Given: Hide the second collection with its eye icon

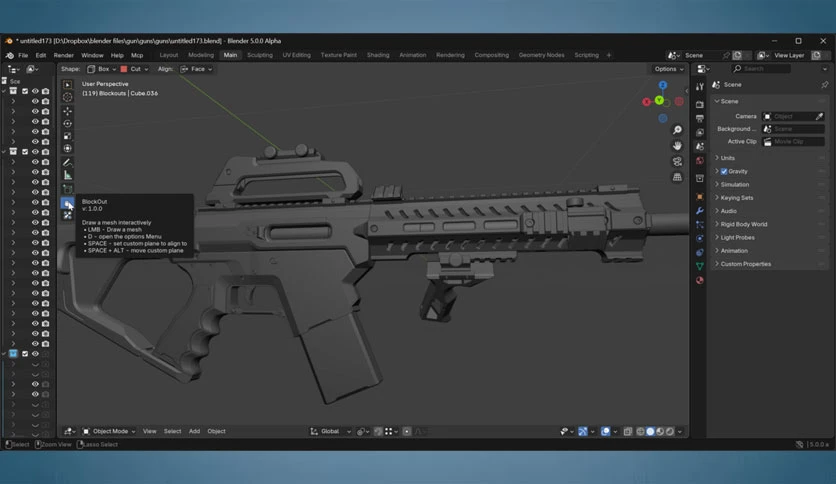Looking at the screenshot, I should pos(35,152).
